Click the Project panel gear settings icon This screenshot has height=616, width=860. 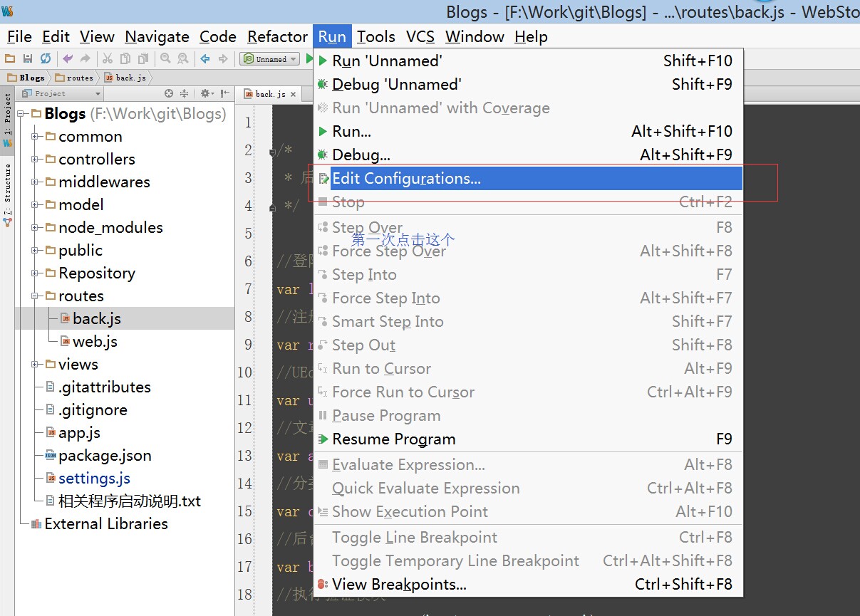pyautogui.click(x=205, y=93)
